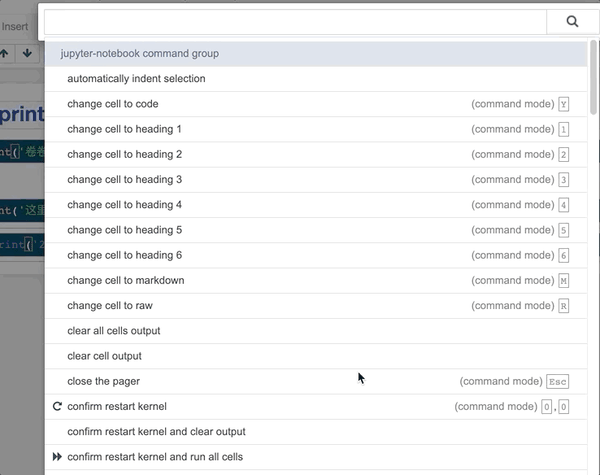600x475 pixels.
Task: Click the M shortcut key badge
Action: pos(564,281)
